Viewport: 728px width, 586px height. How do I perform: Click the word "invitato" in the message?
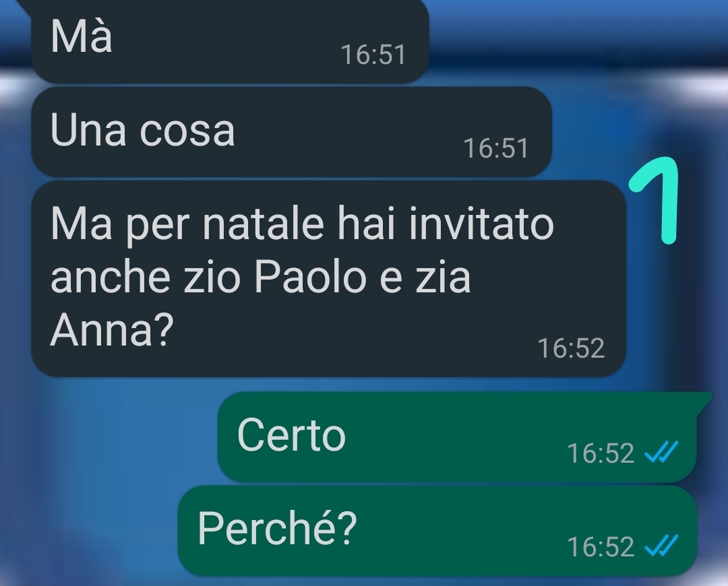(482, 224)
